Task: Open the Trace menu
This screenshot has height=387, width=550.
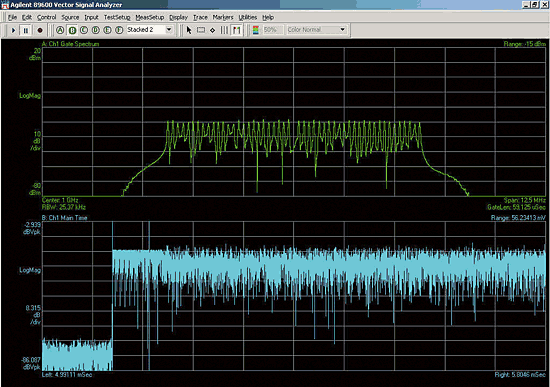Action: pos(200,17)
